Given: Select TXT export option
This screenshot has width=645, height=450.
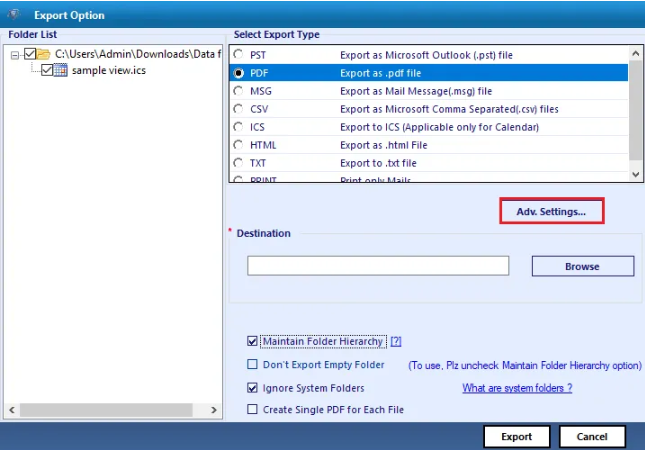Looking at the screenshot, I should (238, 163).
